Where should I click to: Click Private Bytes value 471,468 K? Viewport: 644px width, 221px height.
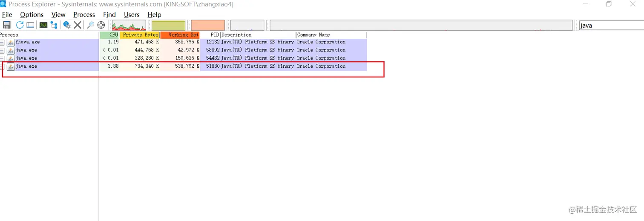[x=147, y=42]
